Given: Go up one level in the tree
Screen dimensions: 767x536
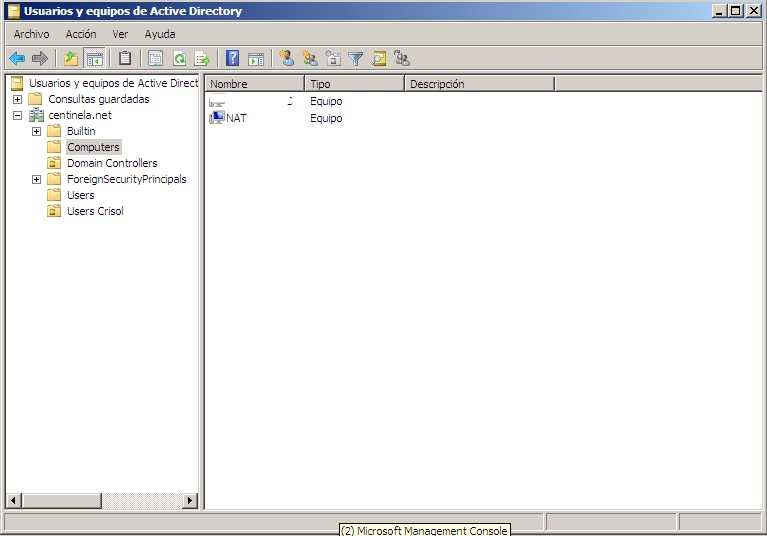Looking at the screenshot, I should click(x=71, y=59).
